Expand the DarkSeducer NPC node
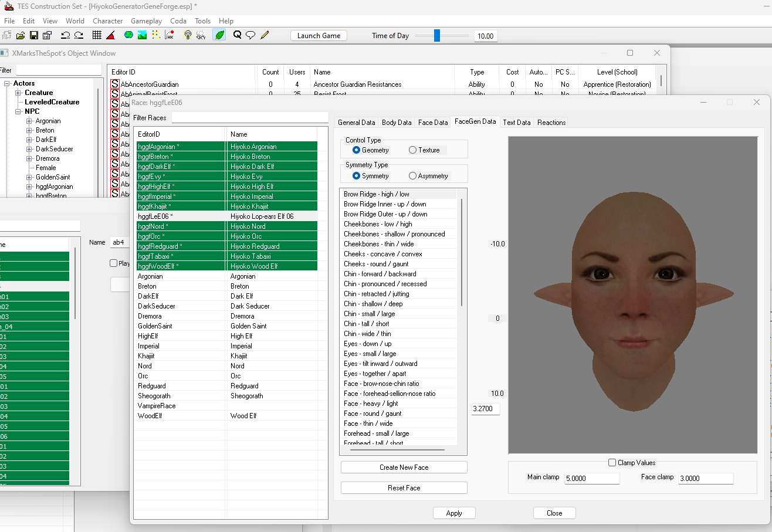The width and height of the screenshot is (772, 532). pos(29,149)
